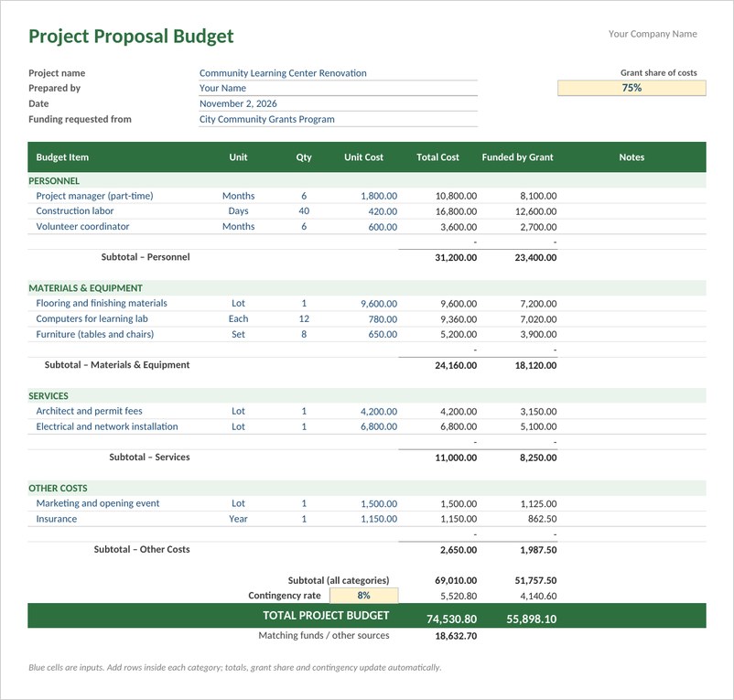Select the 'Project Proposal Budget' title
This screenshot has width=734, height=700.
pyautogui.click(x=131, y=37)
